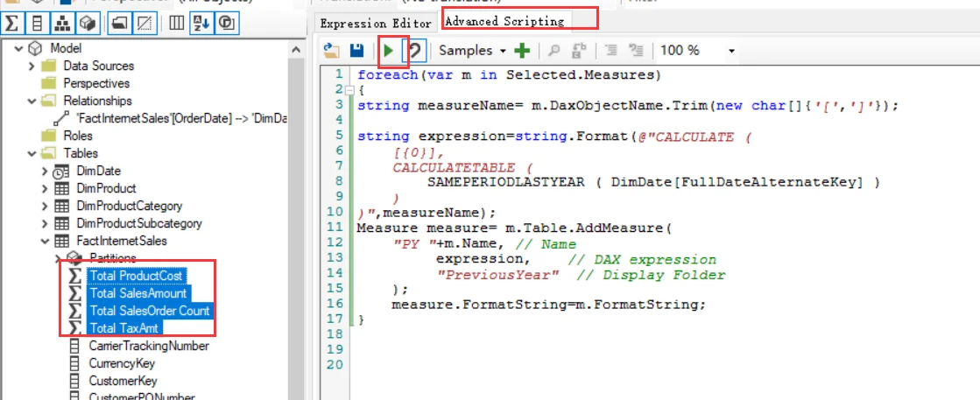This screenshot has height=400, width=980.
Task: Click the green plus add-action icon
Action: pos(522,51)
